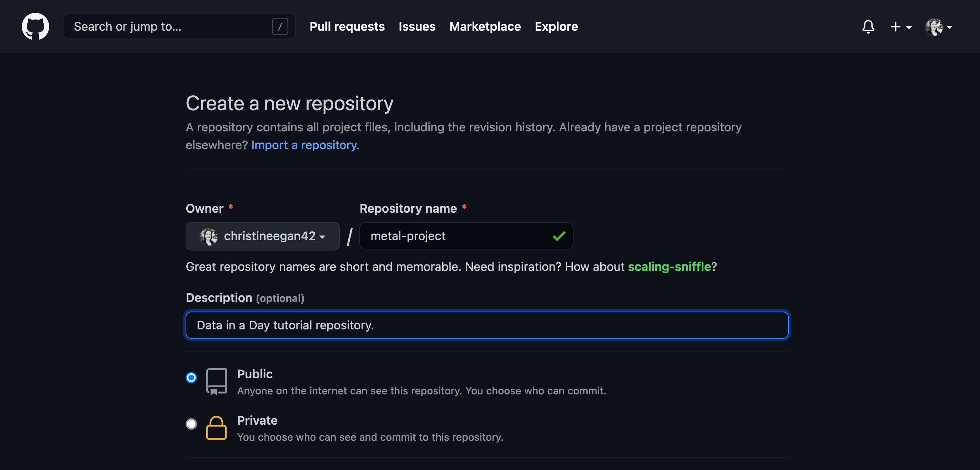Click the owner avatar in Owner field

(x=208, y=236)
